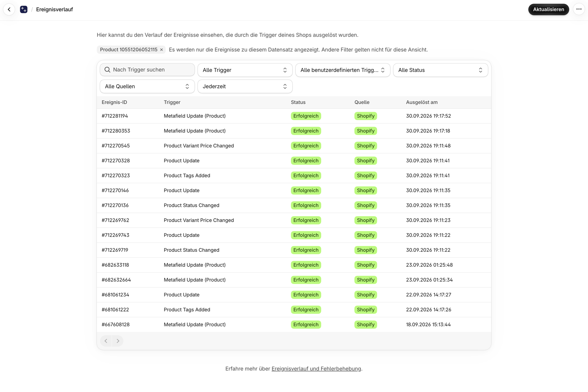Open event #667608128
This screenshot has width=588, height=392.
tap(294, 325)
